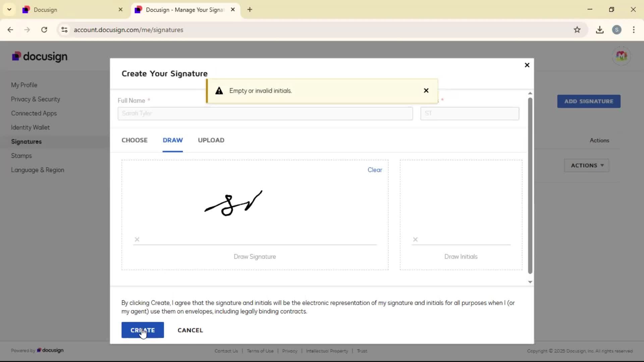Select the Manage Your Signatures browser tab
This screenshot has width=644, height=362.
pyautogui.click(x=185, y=10)
